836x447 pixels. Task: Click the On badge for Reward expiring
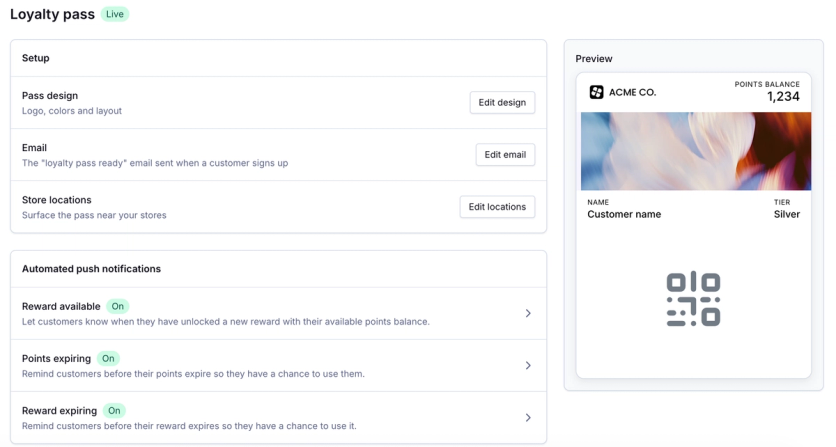point(114,411)
